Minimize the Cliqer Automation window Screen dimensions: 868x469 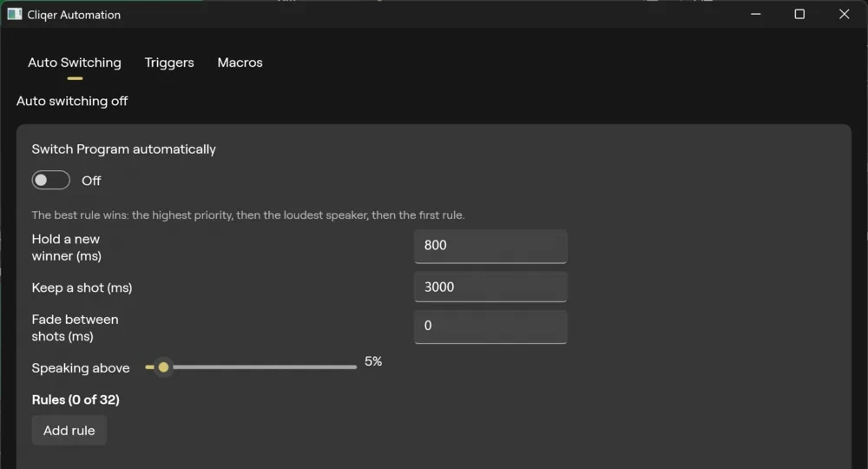(756, 14)
